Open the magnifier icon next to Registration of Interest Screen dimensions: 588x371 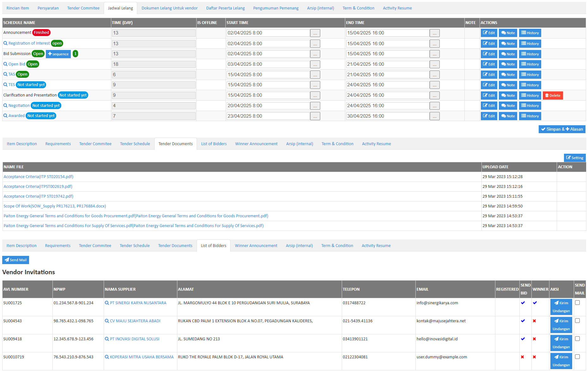tap(5, 43)
